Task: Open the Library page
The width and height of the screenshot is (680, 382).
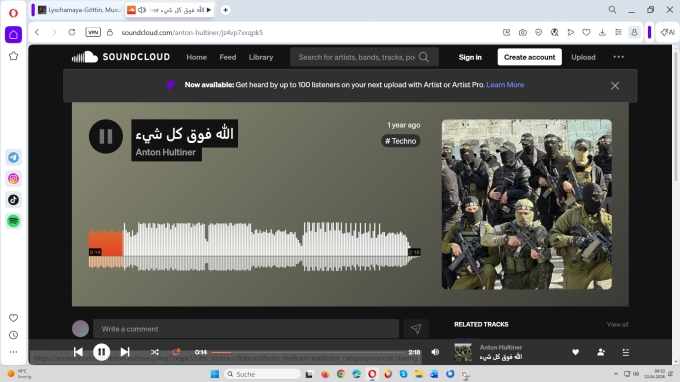Action: [x=261, y=57]
